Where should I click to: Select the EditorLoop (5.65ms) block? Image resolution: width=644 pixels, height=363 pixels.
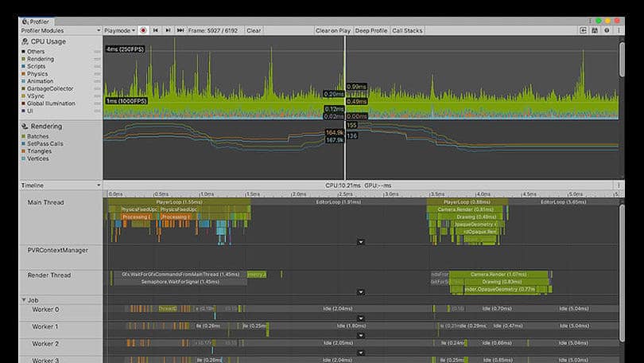click(x=564, y=202)
